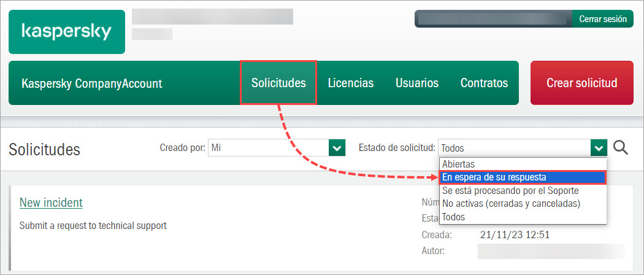Click the Creada: label
The width and height of the screenshot is (644, 275).
437,234
